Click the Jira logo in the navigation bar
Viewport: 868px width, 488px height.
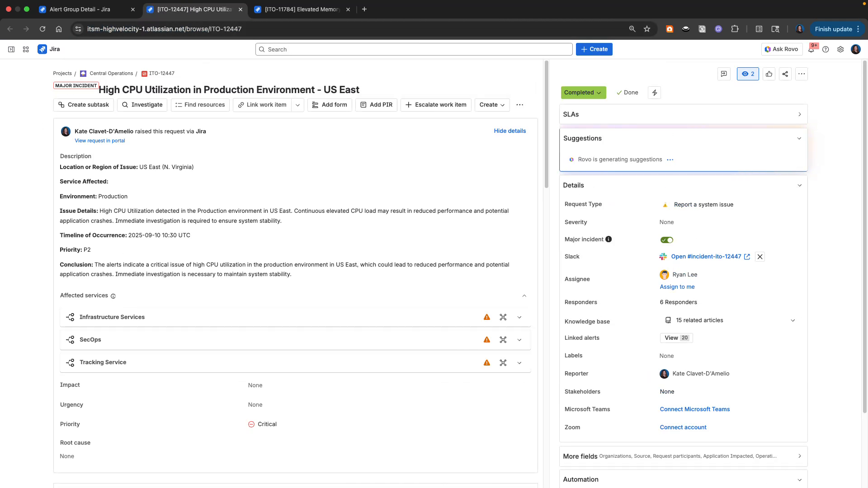(42, 49)
